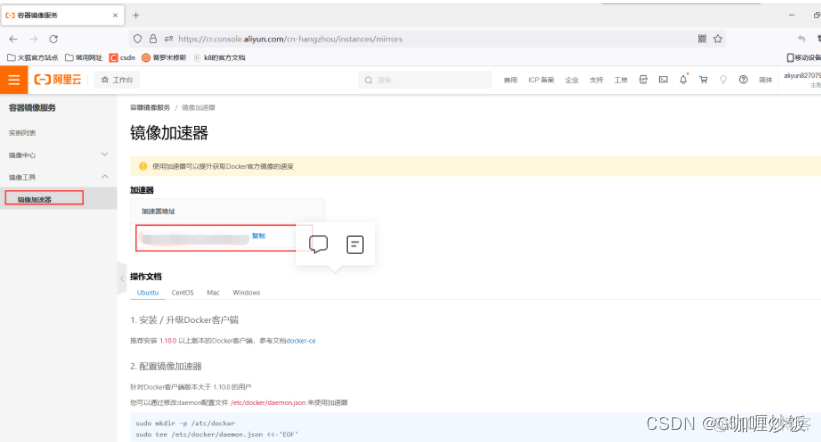
Task: Select the 容器镜像服务 browser tab
Action: coord(62,15)
